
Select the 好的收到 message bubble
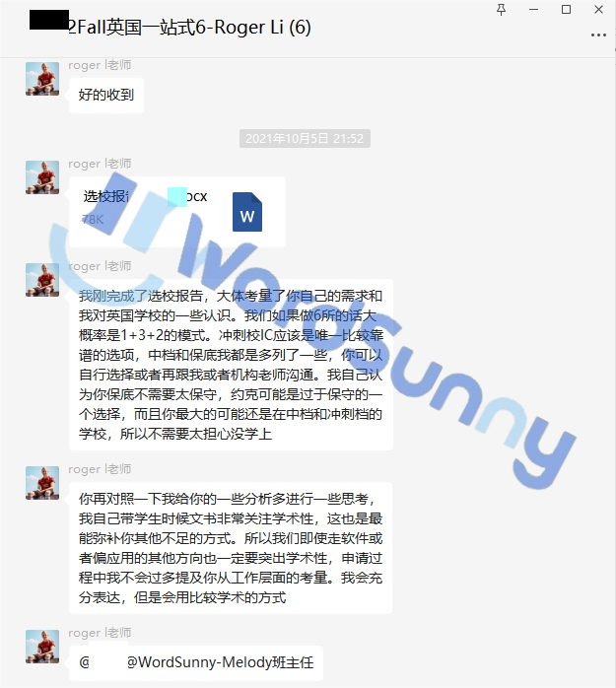[x=106, y=96]
